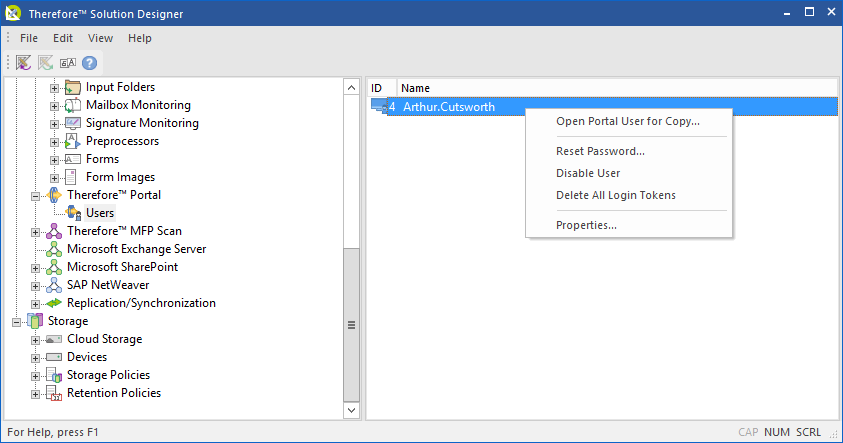Image resolution: width=843 pixels, height=443 pixels.
Task: Click the Signature Monitoring node icon
Action: click(72, 123)
